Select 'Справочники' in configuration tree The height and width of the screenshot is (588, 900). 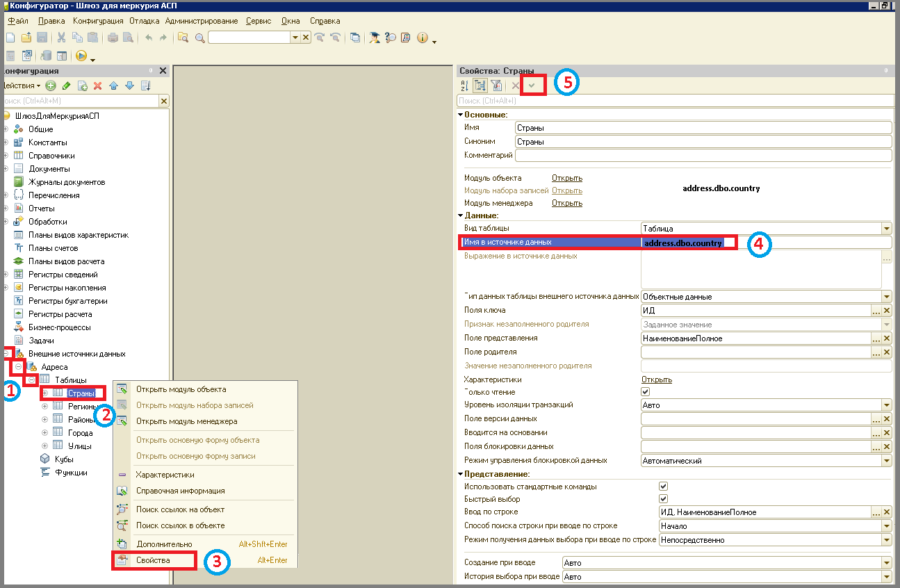51,156
